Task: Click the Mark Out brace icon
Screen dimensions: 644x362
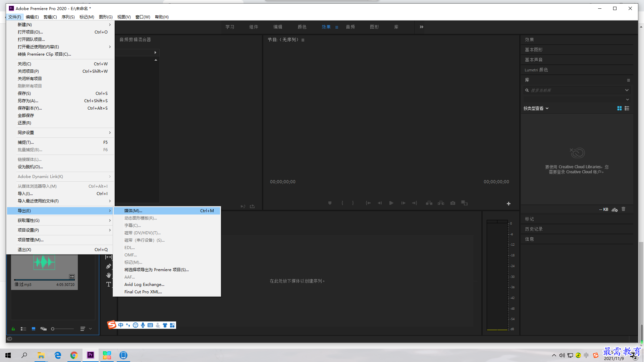Action: tap(353, 203)
